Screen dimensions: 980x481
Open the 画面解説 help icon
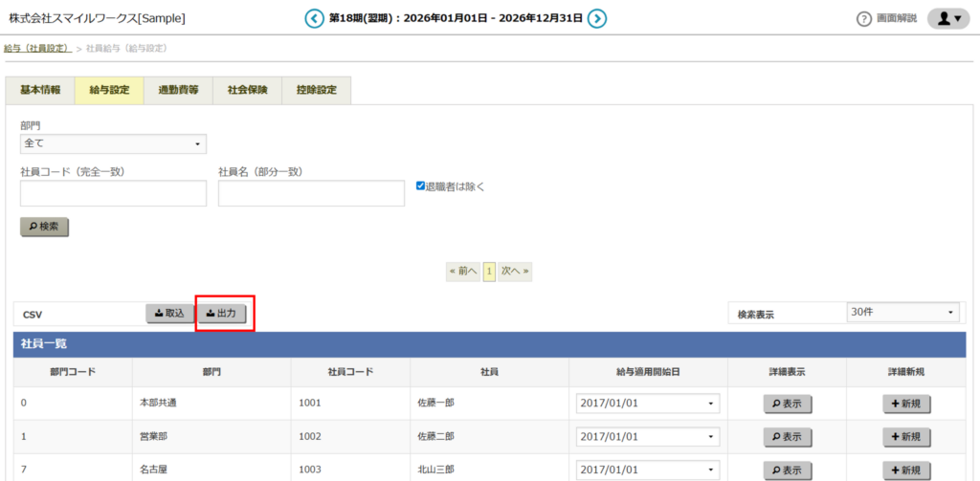[x=864, y=19]
